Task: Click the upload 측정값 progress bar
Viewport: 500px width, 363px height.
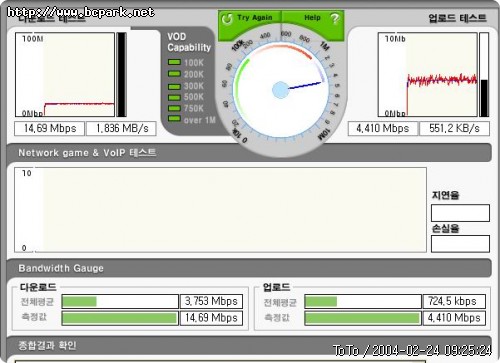Action: (x=363, y=318)
